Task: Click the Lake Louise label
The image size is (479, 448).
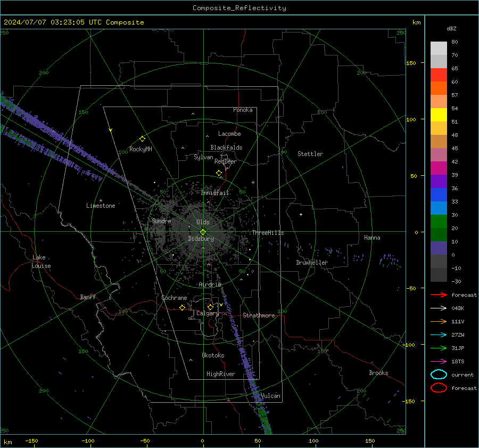Action: point(41,262)
